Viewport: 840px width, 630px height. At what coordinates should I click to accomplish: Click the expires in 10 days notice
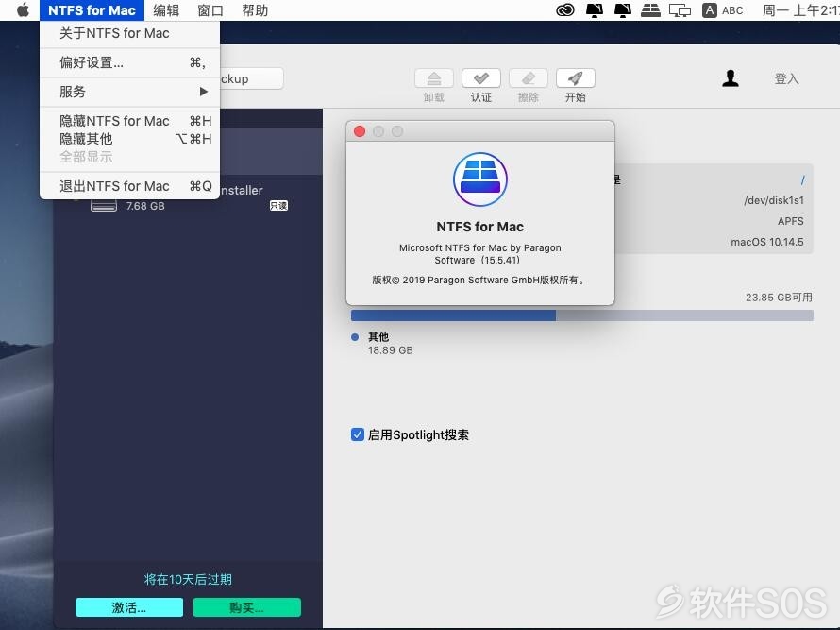point(188,579)
